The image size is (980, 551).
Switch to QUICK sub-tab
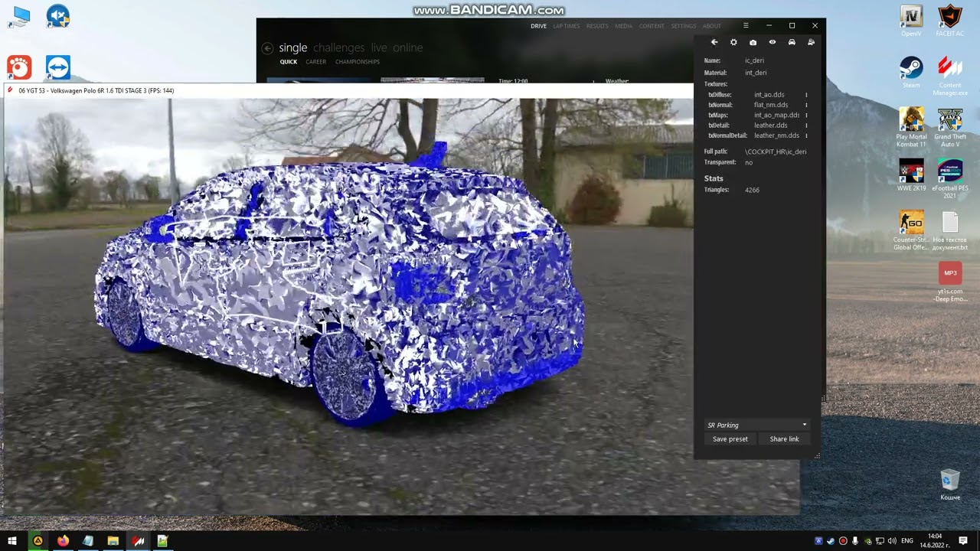(x=289, y=62)
